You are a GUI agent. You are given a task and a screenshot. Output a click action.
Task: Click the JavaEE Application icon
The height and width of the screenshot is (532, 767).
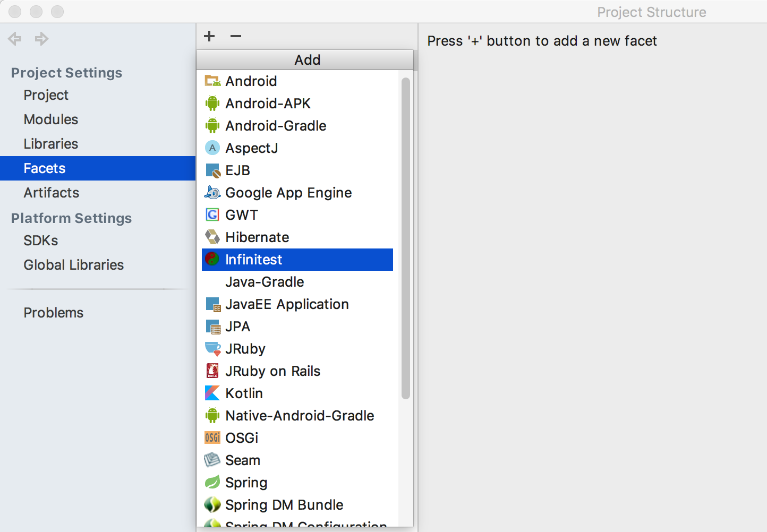click(x=213, y=304)
